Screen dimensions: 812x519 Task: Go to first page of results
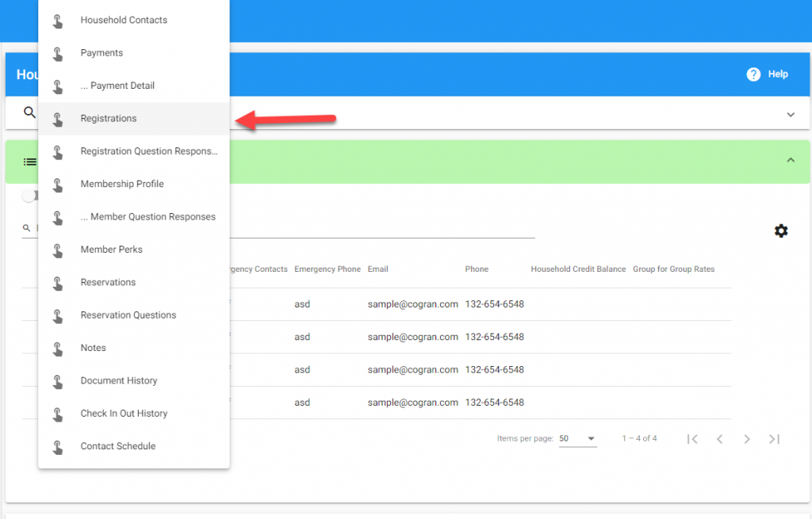[x=692, y=439]
